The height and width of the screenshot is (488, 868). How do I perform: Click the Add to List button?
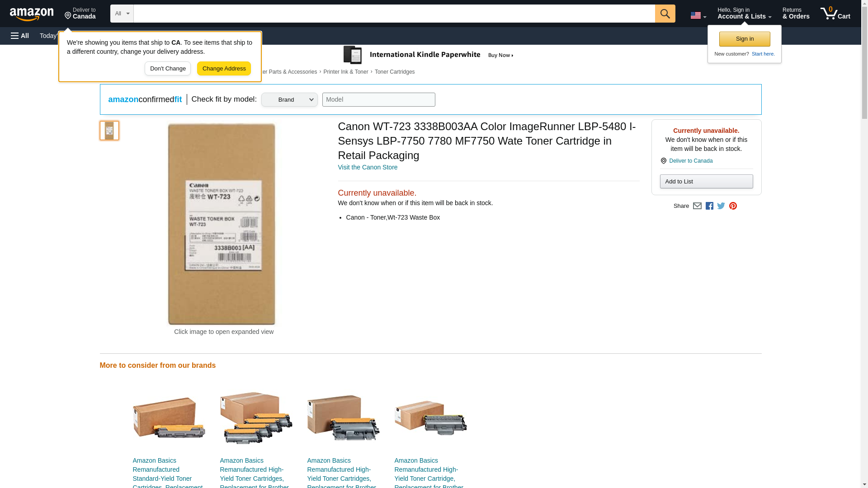coord(706,182)
